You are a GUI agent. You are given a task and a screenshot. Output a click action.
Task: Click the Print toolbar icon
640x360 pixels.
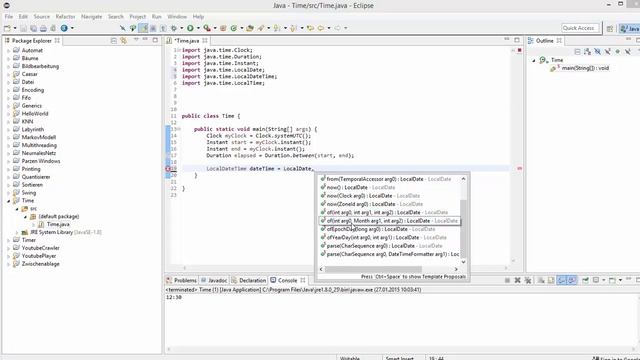(x=43, y=28)
